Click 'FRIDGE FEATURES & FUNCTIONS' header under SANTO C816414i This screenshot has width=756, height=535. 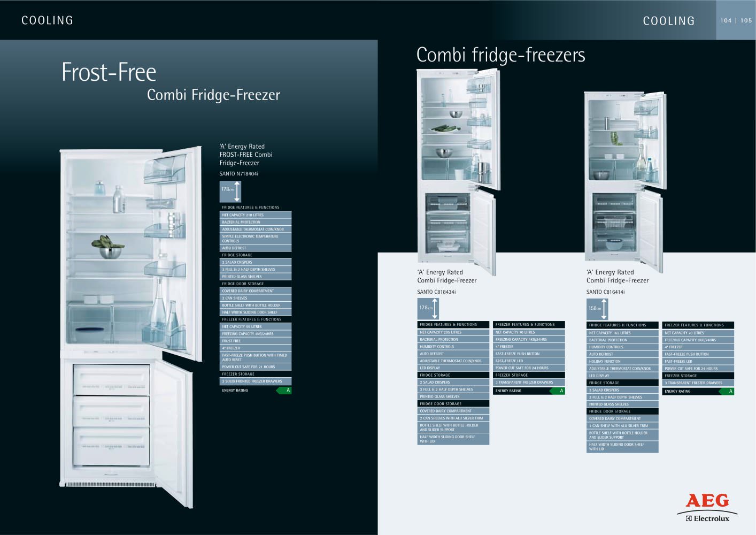click(622, 325)
